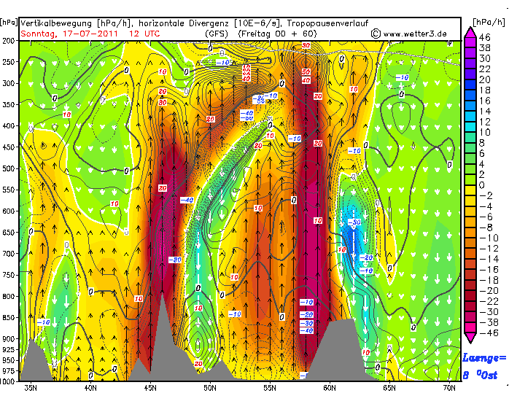Click the '70N' latitude axis label

click(449, 388)
